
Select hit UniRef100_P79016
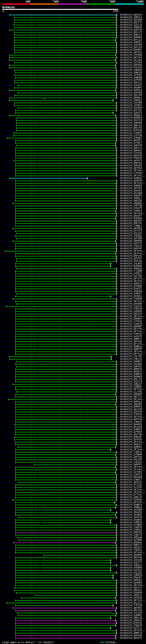pyautogui.click(x=131, y=153)
